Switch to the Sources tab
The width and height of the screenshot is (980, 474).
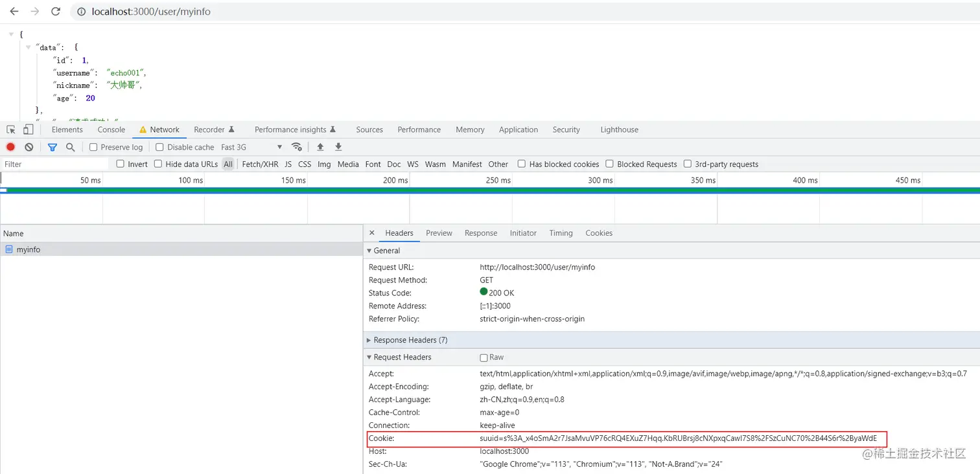pyautogui.click(x=369, y=130)
